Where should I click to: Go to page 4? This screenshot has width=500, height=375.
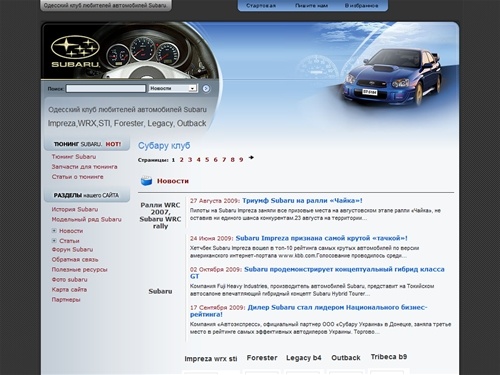click(x=198, y=160)
